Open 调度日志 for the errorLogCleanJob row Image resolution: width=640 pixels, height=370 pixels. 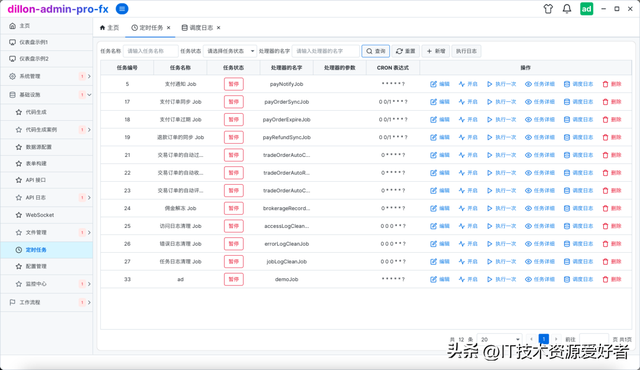coord(578,244)
